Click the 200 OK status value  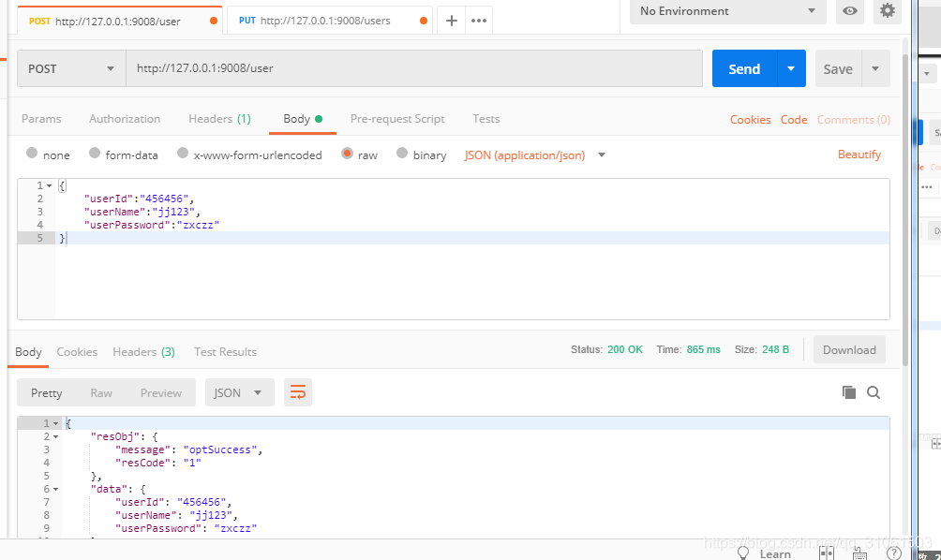coord(625,349)
